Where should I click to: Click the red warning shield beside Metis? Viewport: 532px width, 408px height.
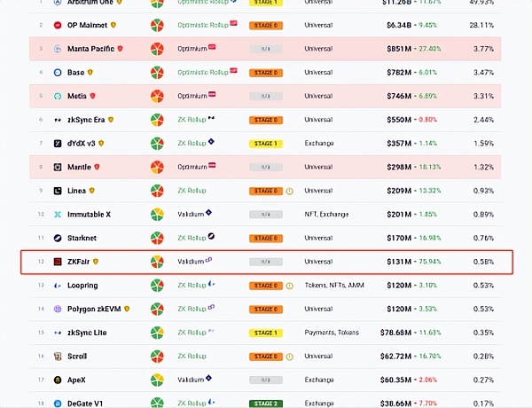(91, 96)
